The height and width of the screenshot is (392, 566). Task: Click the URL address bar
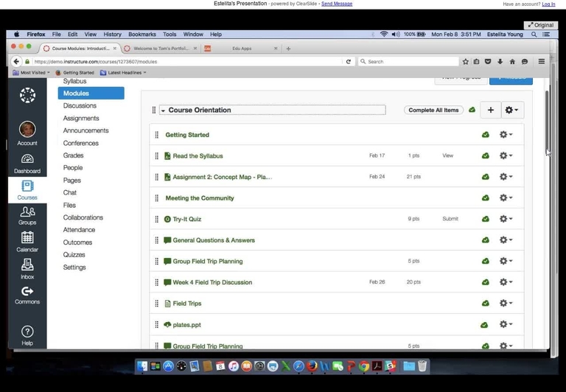coord(186,61)
